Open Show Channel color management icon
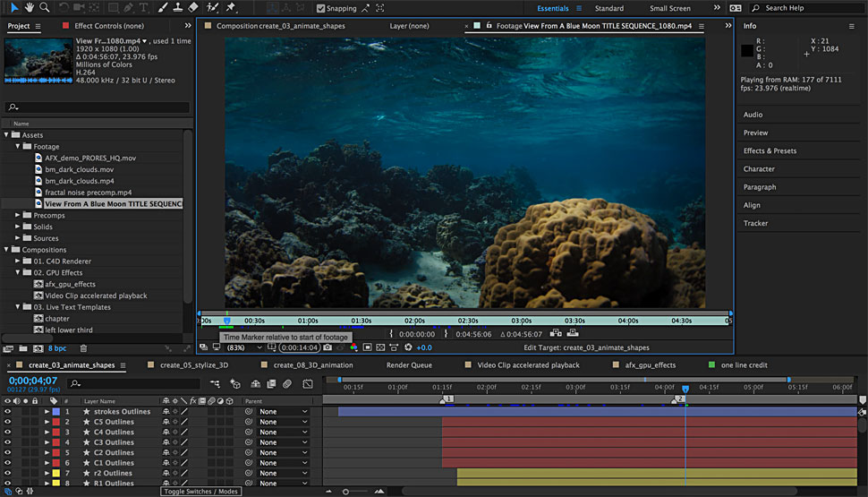The width and height of the screenshot is (868, 497). 353,347
